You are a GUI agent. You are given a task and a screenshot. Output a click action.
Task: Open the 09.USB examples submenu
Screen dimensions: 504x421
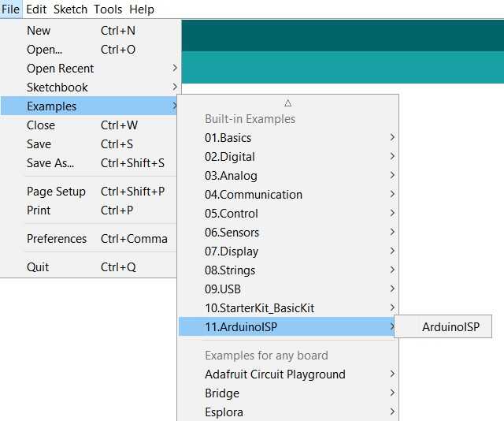[x=223, y=289]
